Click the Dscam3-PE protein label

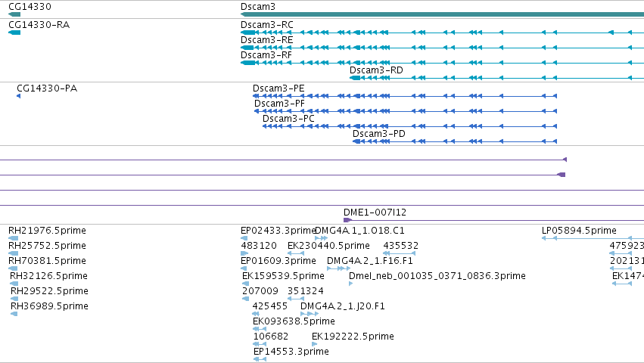coord(278,88)
